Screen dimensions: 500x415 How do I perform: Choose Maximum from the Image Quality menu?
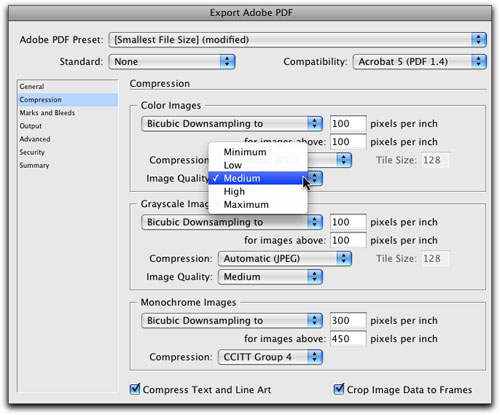[x=258, y=205]
